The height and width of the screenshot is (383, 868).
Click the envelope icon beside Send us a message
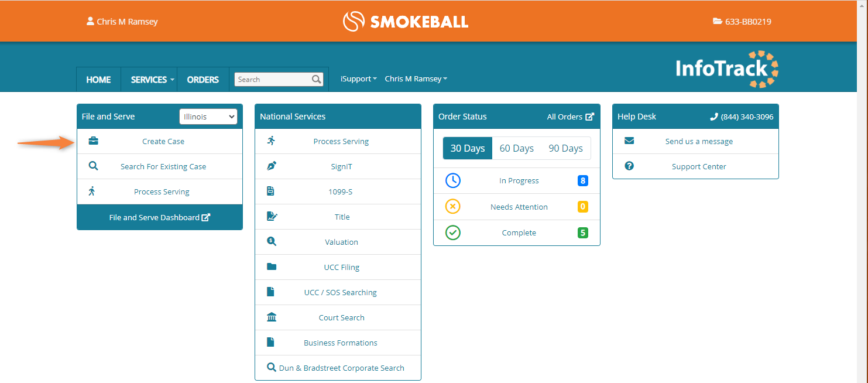click(629, 141)
